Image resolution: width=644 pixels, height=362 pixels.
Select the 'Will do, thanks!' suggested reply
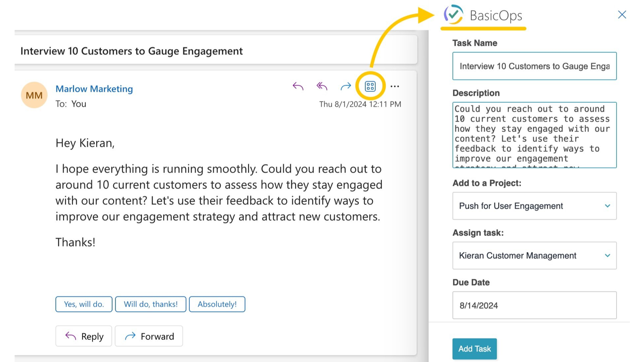151,304
